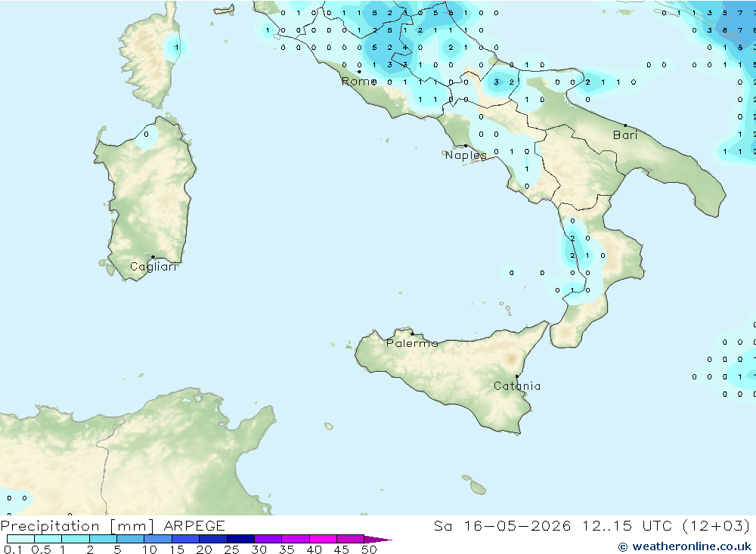Pick the legend swatch between 1 and 2
Viewport: 756px width, 554px height.
pos(75,539)
